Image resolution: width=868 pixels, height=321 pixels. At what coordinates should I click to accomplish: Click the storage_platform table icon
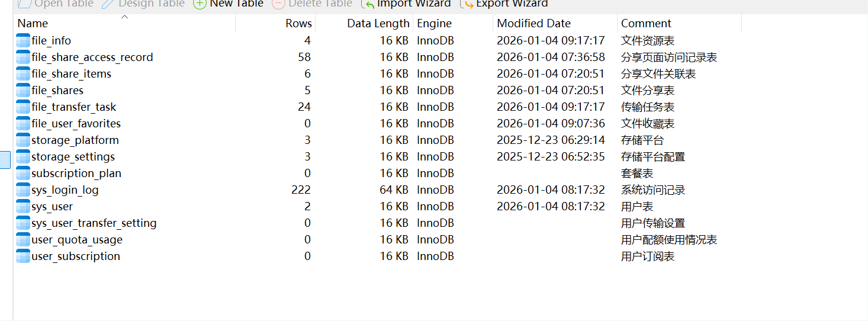pyautogui.click(x=23, y=140)
